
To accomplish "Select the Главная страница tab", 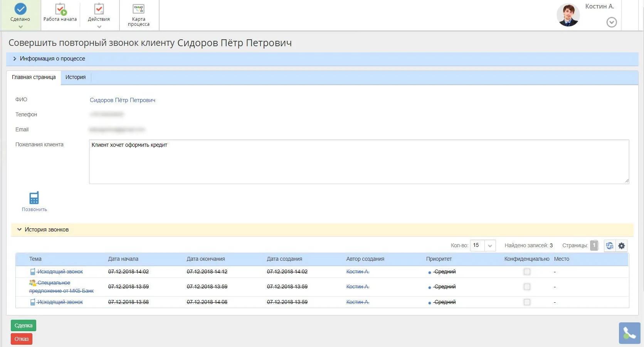I will tap(34, 77).
